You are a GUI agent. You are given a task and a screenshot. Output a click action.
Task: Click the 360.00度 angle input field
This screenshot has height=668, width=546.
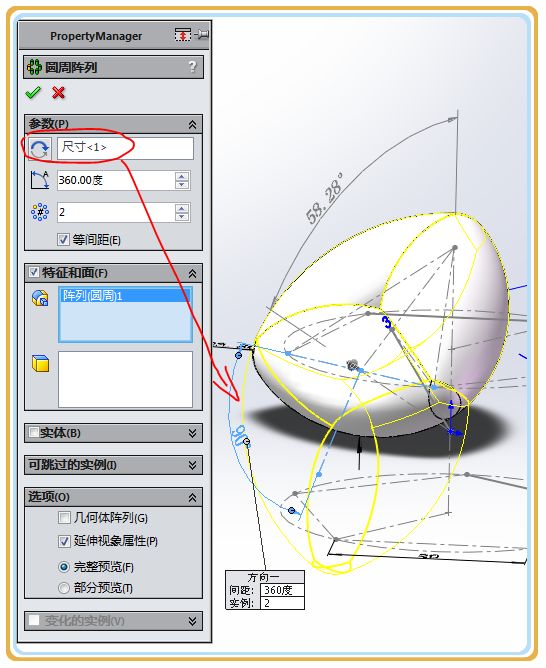(x=116, y=180)
